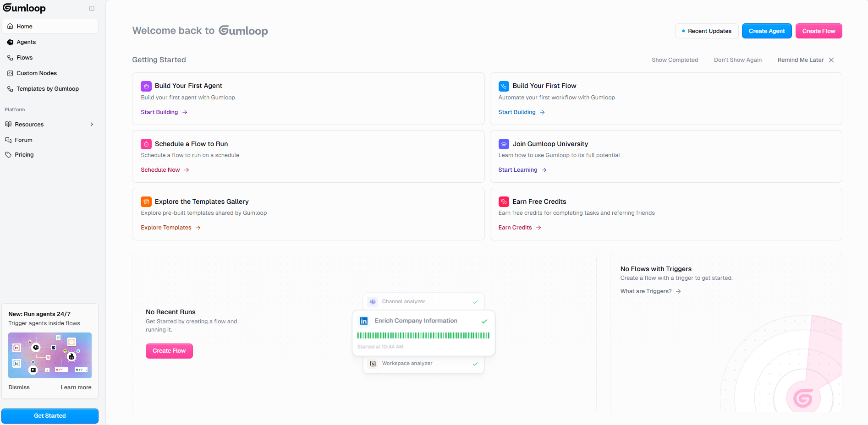Click the Build Your First Flow icon
The height and width of the screenshot is (425, 868).
(504, 86)
